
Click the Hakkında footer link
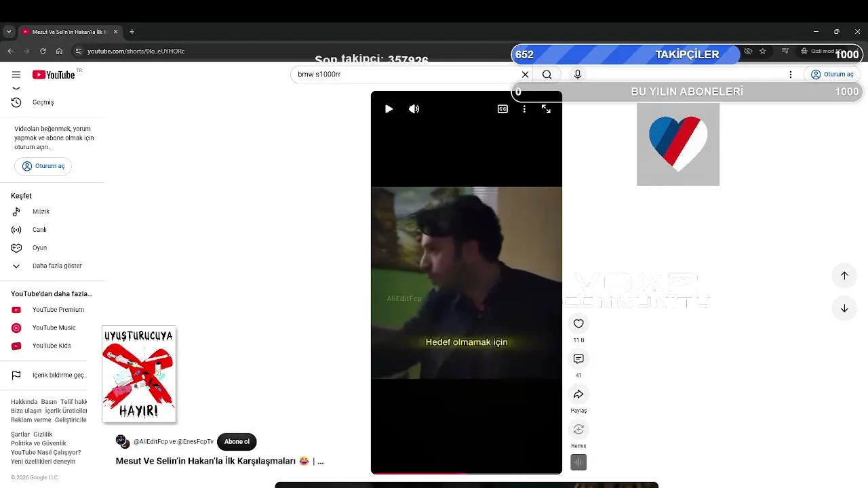[x=24, y=402]
